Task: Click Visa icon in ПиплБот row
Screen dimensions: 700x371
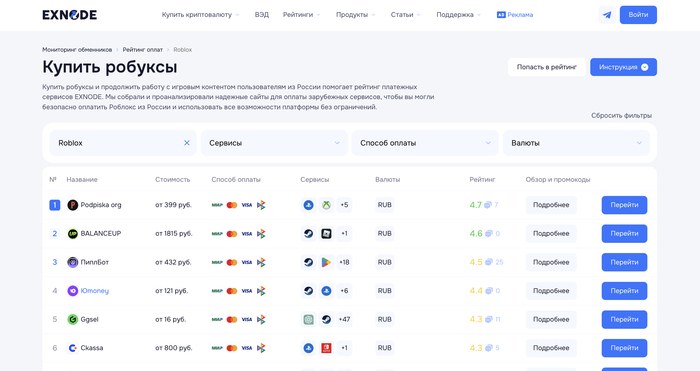Action: 247,262
